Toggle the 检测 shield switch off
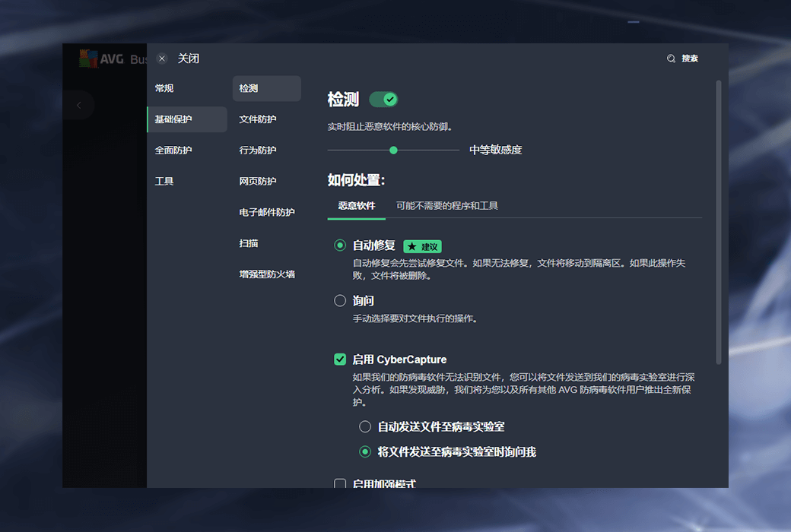The width and height of the screenshot is (791, 532). pos(383,100)
